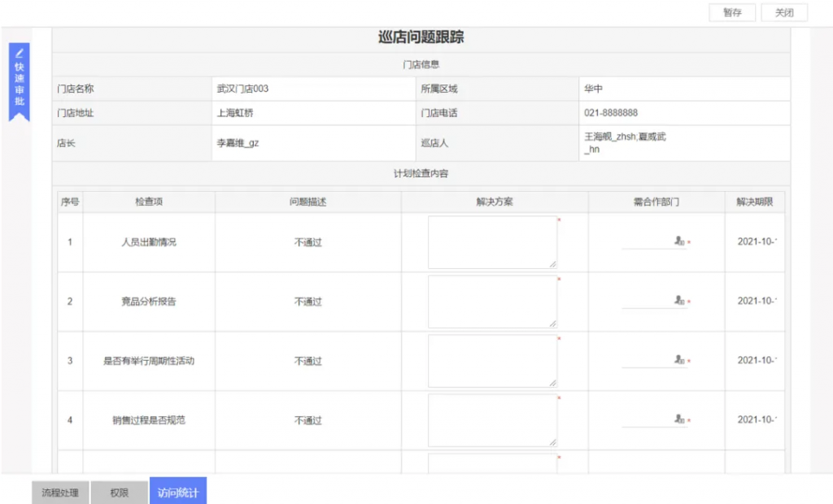Click the deadline date field in row 3
Viewport: 833px width, 504px height.
757,361
